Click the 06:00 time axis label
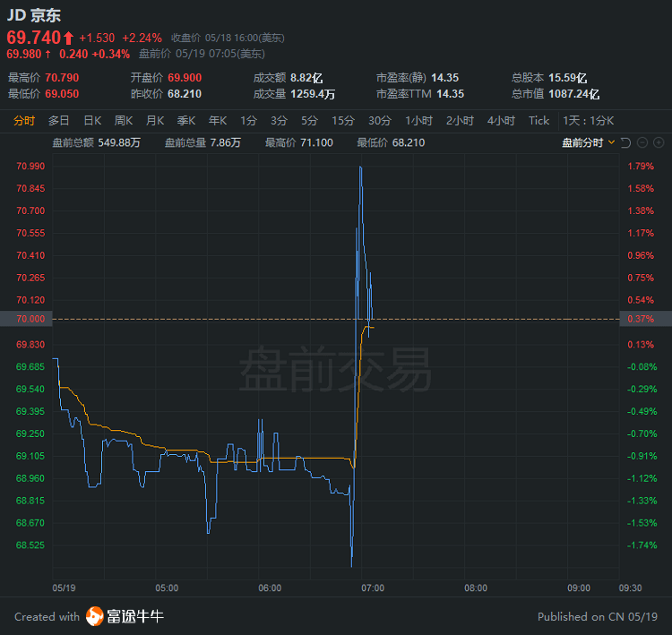This screenshot has height=635, width=672. click(x=270, y=588)
